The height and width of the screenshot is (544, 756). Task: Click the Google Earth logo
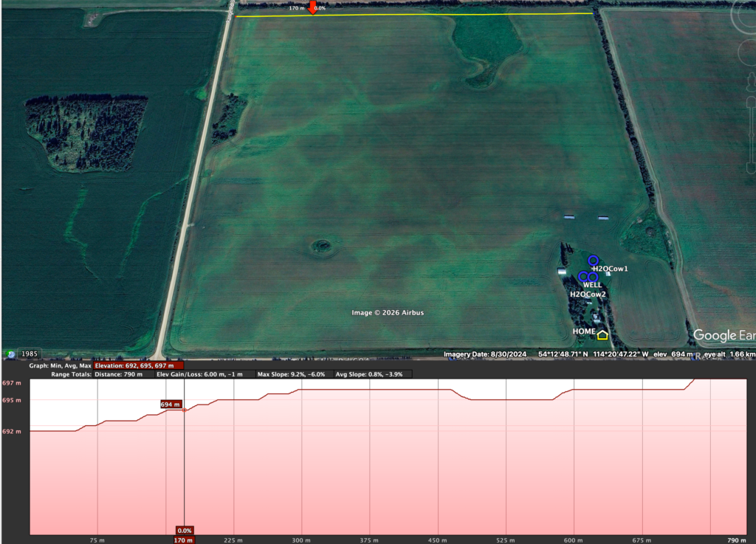[x=724, y=336]
